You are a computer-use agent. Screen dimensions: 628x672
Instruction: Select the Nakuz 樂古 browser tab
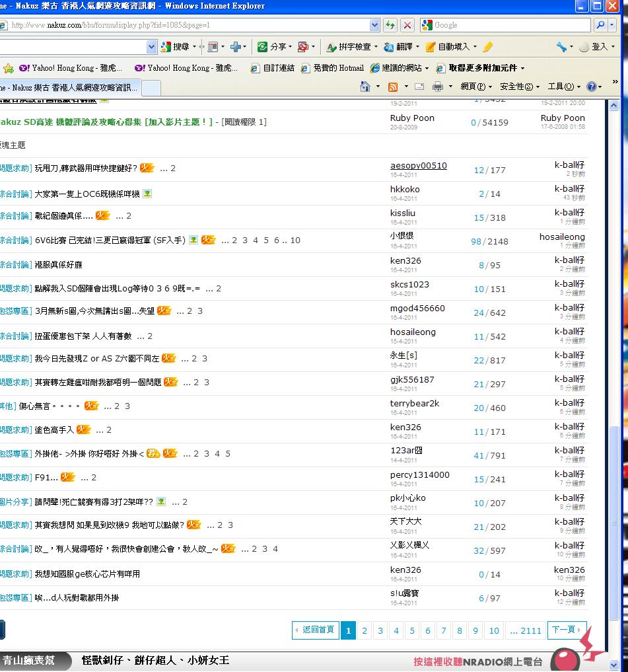70,87
